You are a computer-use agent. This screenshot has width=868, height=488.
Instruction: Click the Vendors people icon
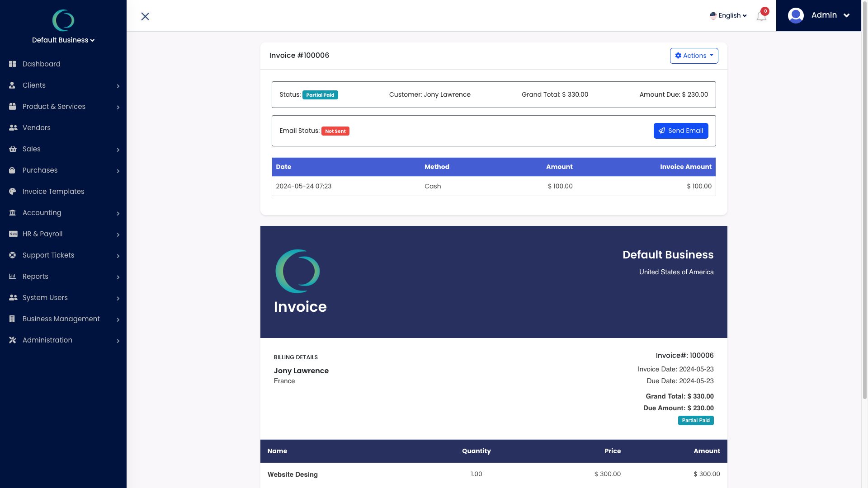click(x=13, y=128)
